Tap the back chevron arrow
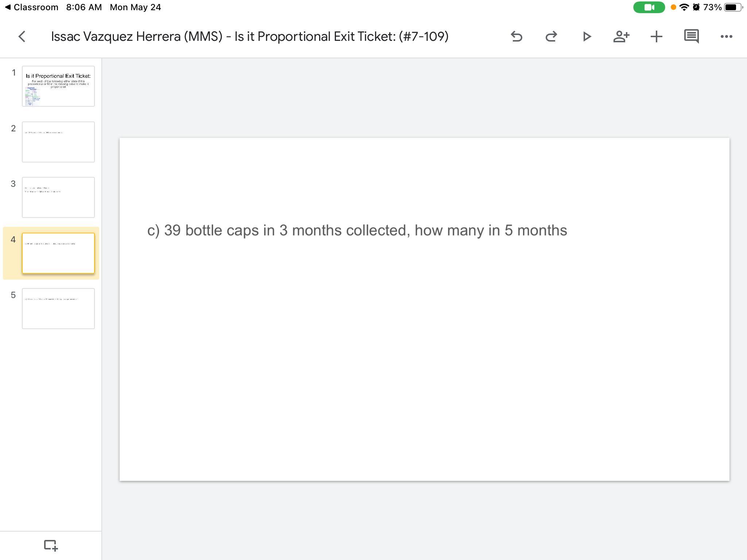This screenshot has width=747, height=560. click(22, 36)
